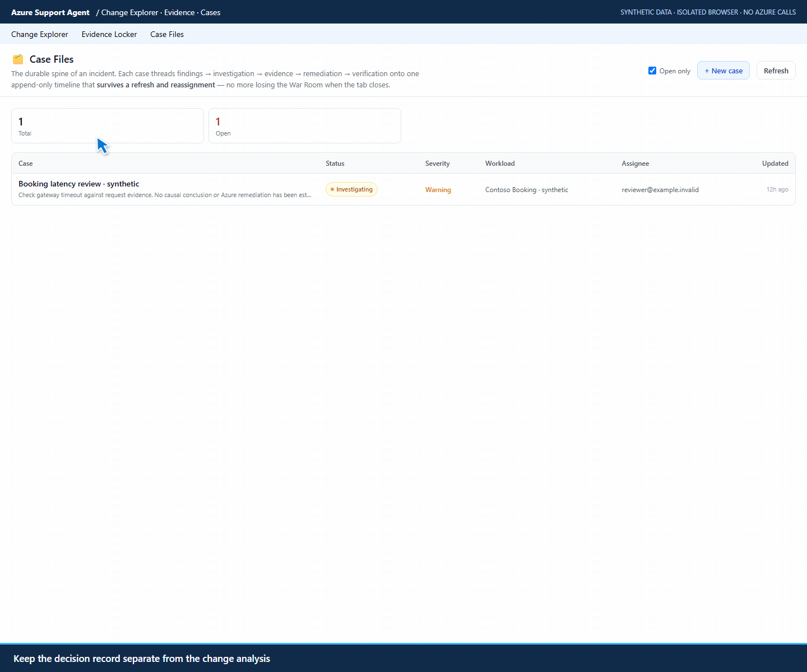Click the Workload column header
This screenshot has height=672, width=807.
click(x=500, y=164)
